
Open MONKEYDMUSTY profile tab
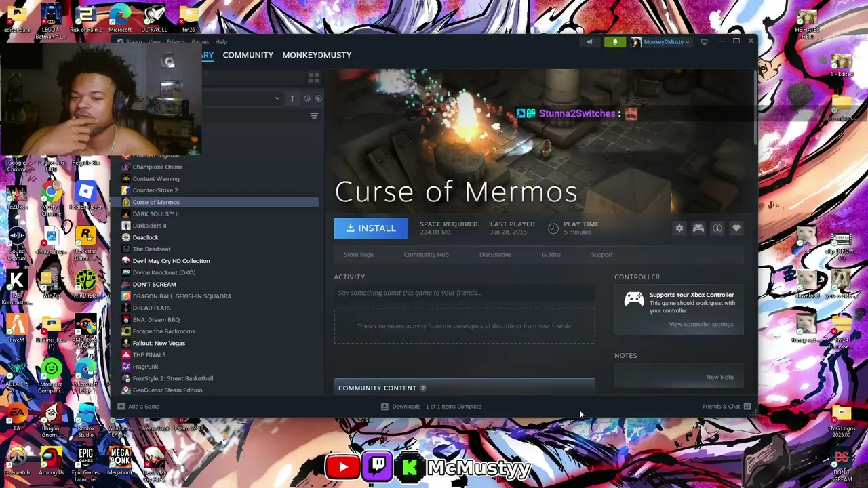pyautogui.click(x=317, y=55)
